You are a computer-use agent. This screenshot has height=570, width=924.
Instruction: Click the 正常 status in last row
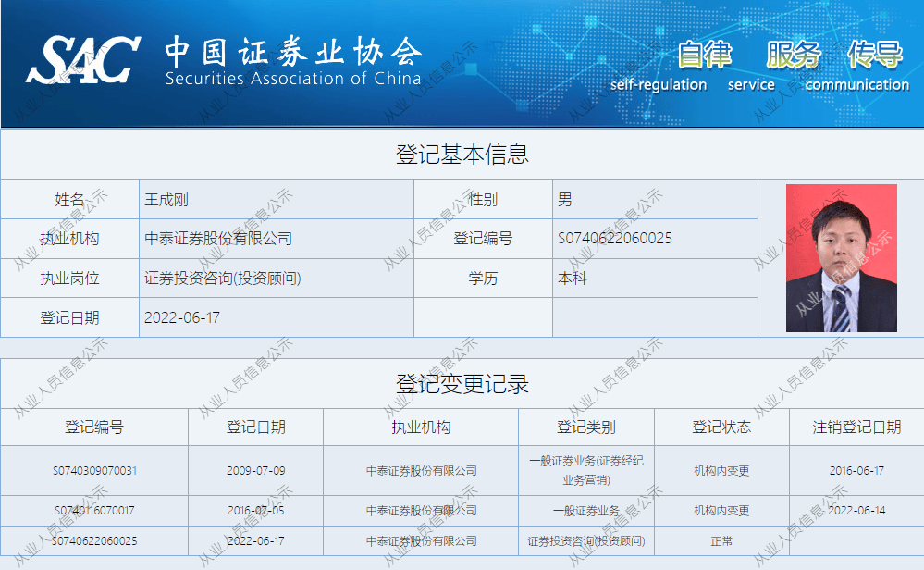[x=721, y=540]
